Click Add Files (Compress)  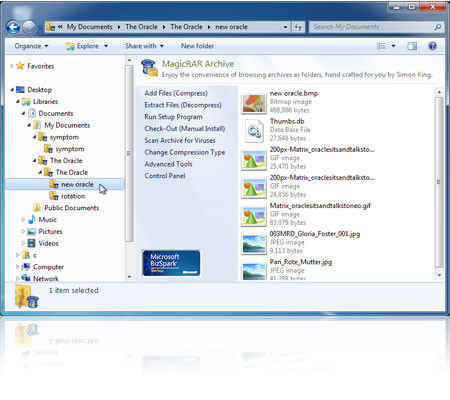176,93
